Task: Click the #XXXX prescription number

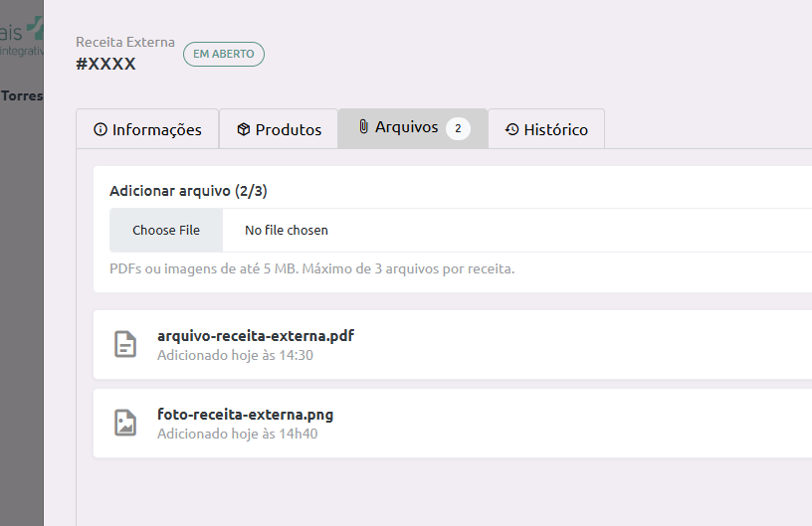Action: 105,64
